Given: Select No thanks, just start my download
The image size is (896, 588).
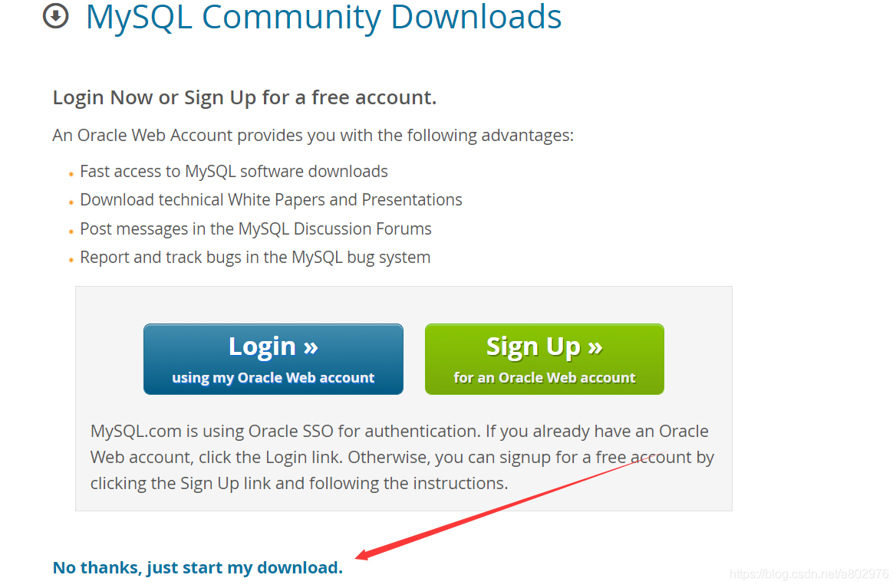Looking at the screenshot, I should (198, 567).
